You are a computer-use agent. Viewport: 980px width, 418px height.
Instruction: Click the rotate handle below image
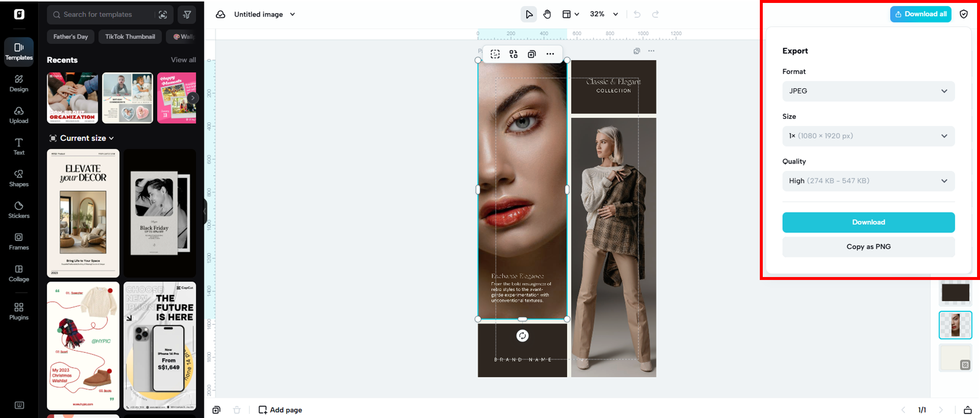(522, 336)
